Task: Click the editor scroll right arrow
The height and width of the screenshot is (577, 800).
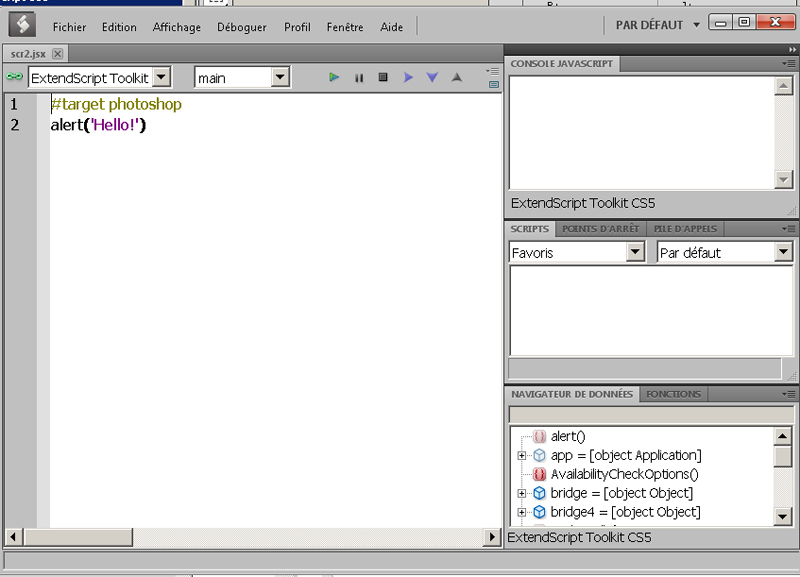Action: click(492, 537)
